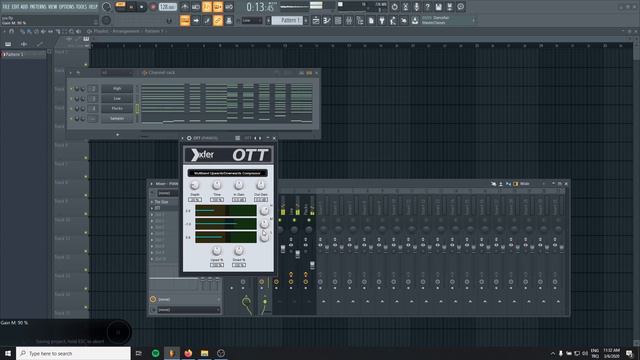Open Spotify from the taskbar
640x360 pixels.
[x=156, y=353]
